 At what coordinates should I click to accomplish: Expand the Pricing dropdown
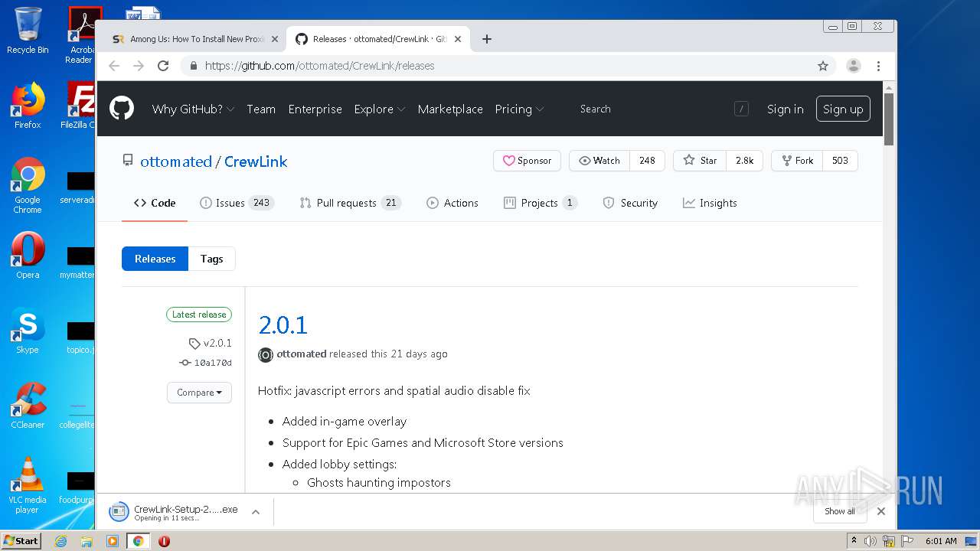519,109
